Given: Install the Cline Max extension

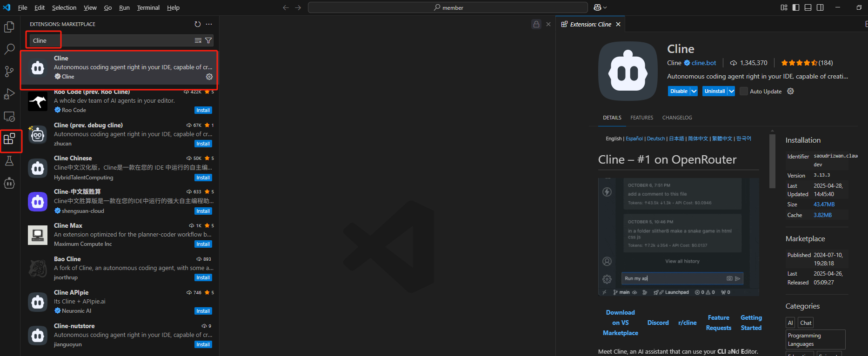Looking at the screenshot, I should click(203, 244).
